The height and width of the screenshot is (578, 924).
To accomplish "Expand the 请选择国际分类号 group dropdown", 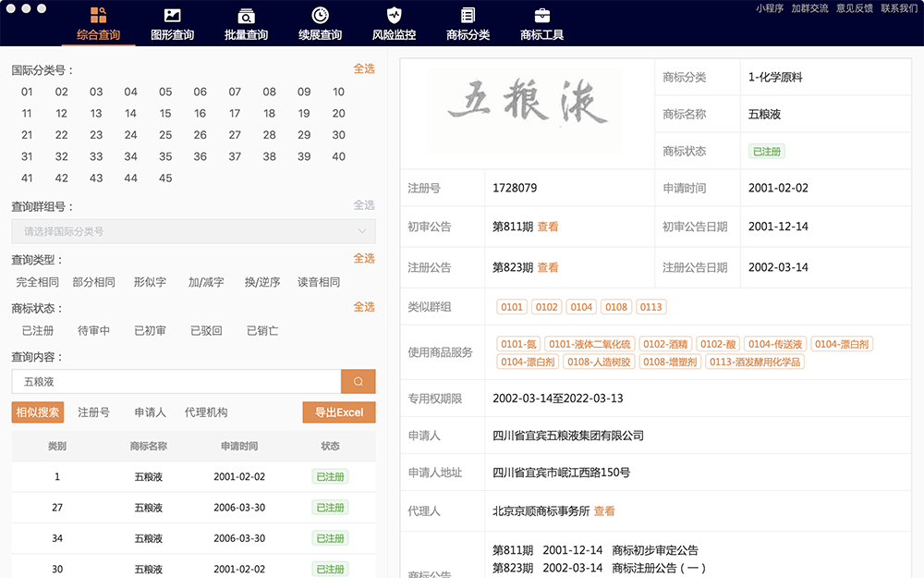I will pos(193,231).
